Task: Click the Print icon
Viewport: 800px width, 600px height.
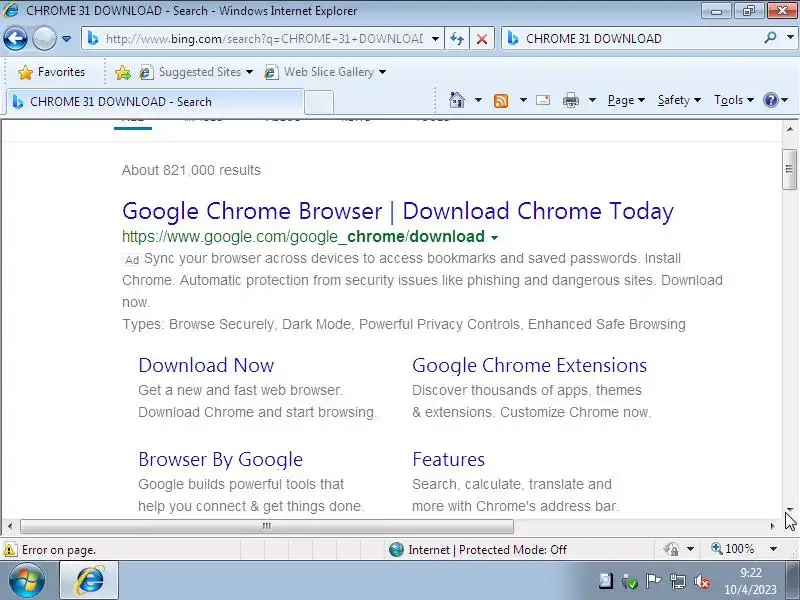Action: tap(570, 101)
